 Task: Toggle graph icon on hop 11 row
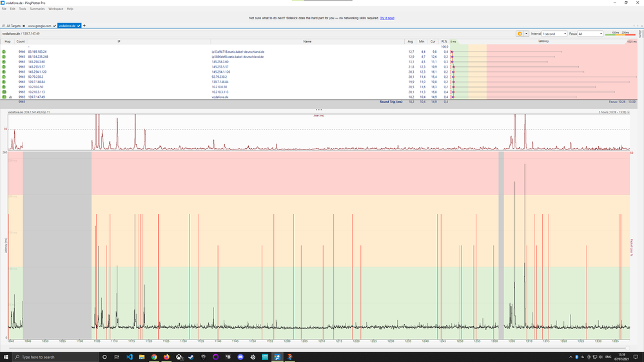point(10,97)
